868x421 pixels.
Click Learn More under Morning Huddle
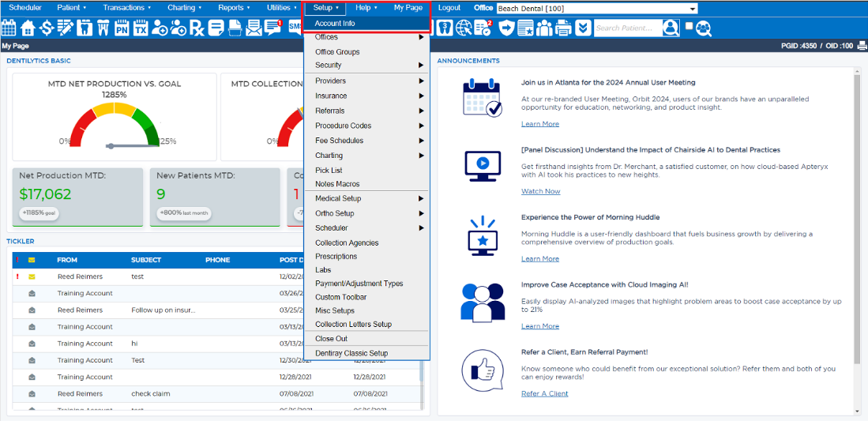point(539,259)
